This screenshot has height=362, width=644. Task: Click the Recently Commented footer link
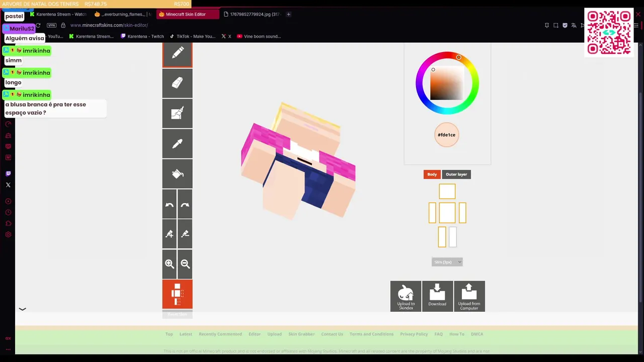220,334
